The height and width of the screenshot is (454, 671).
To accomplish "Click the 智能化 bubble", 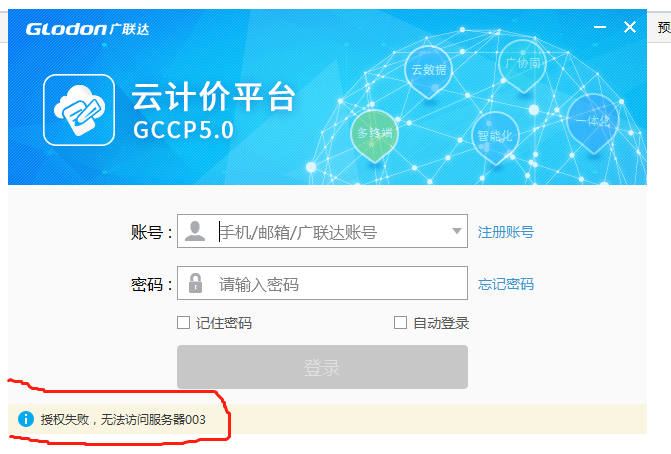I will 495,137.
